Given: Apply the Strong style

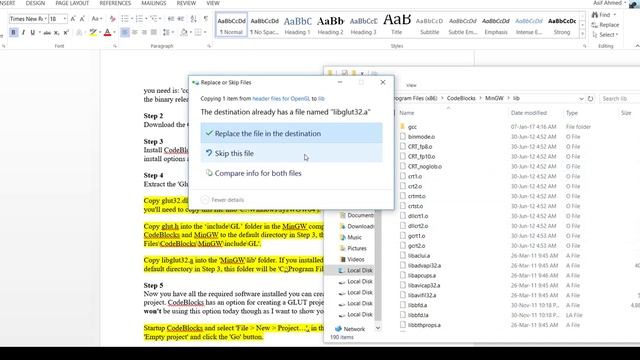Looking at the screenshot, I should point(562,25).
